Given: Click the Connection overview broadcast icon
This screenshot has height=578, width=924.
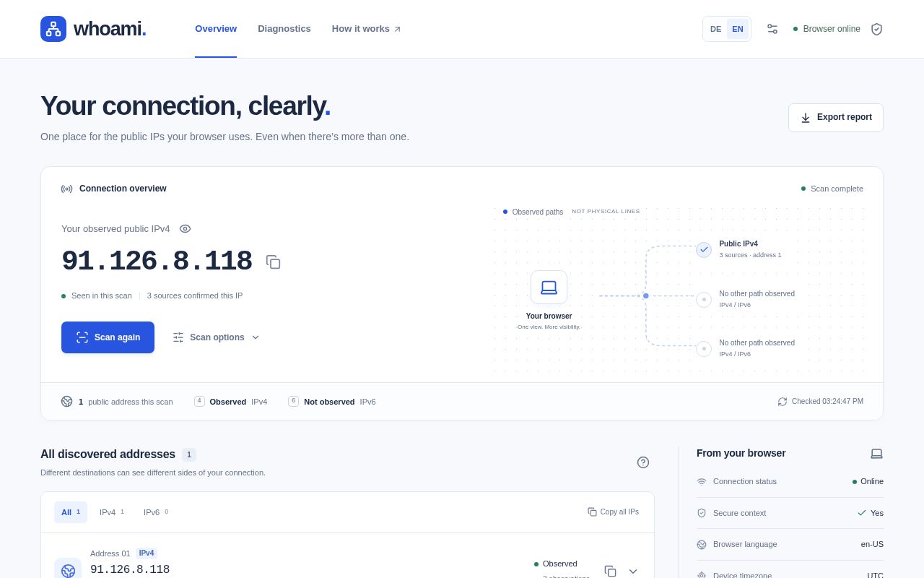Looking at the screenshot, I should tap(66, 189).
